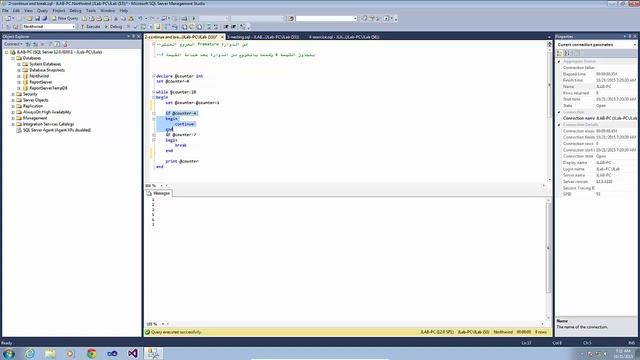This screenshot has width=640, height=360.
Task: Open the Project menu
Action: click(x=59, y=11)
